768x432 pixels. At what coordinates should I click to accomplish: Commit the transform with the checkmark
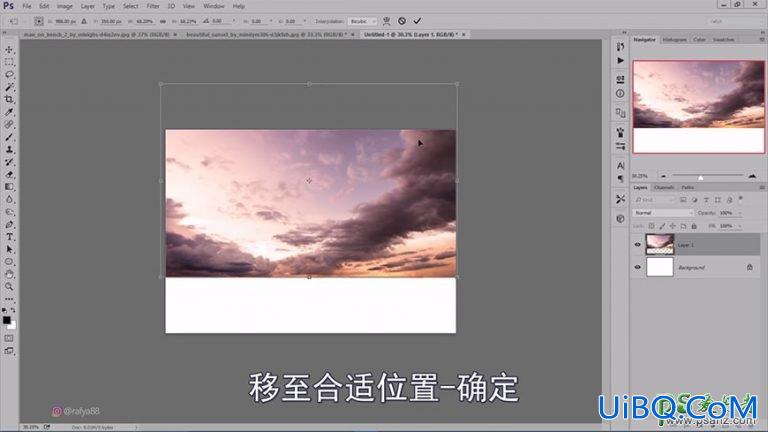(x=417, y=21)
